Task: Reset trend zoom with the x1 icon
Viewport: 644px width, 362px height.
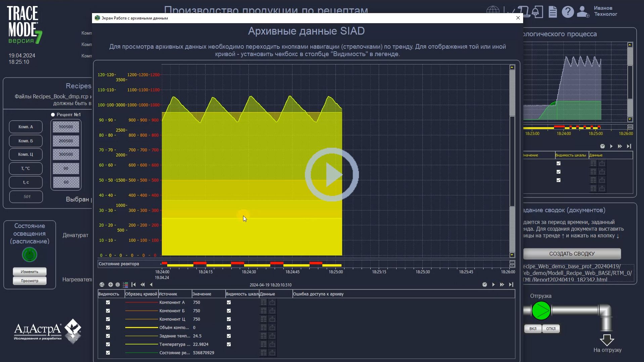Action: point(102,284)
